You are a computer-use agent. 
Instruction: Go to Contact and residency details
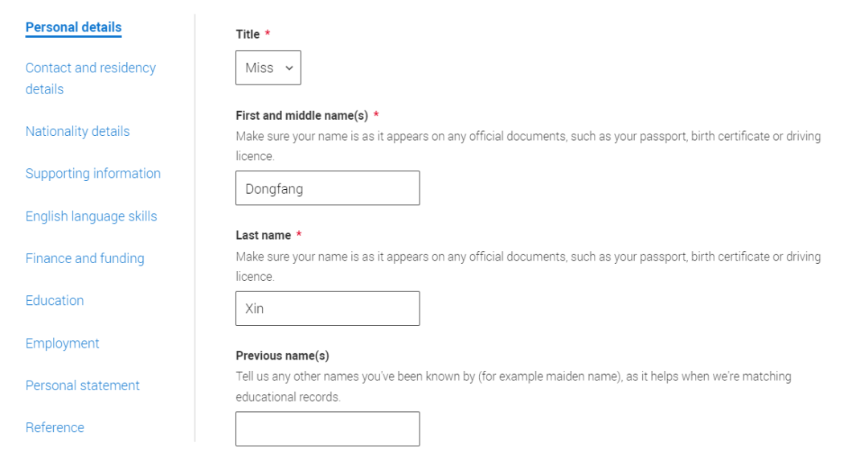91,78
